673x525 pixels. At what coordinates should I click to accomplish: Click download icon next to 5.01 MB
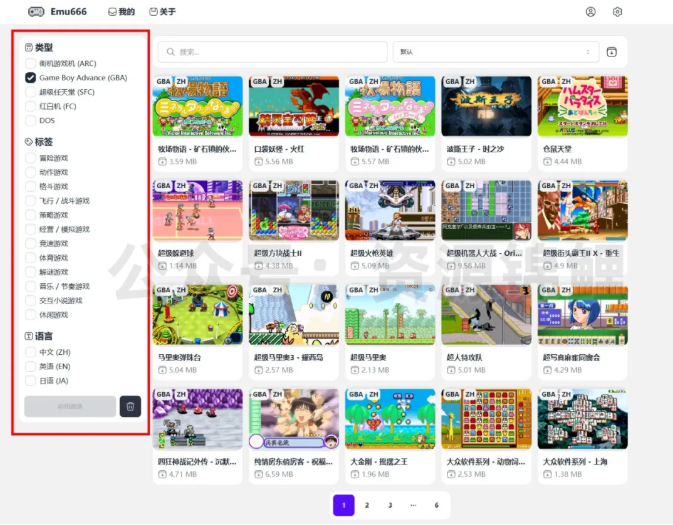coord(451,370)
